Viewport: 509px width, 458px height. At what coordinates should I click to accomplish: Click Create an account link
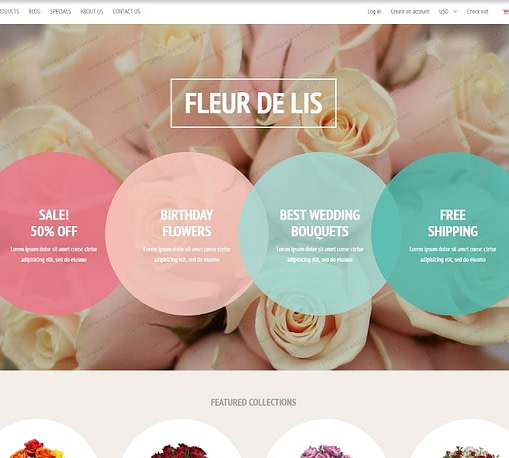click(x=410, y=12)
